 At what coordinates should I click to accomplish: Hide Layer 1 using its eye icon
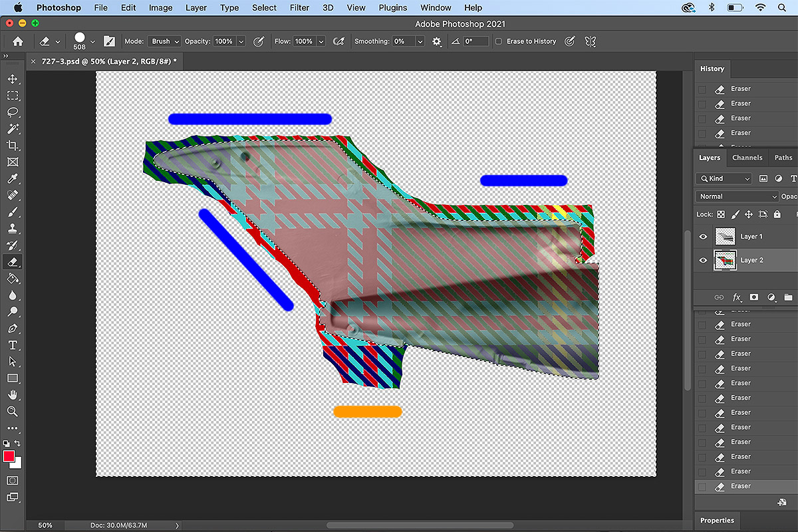point(704,237)
